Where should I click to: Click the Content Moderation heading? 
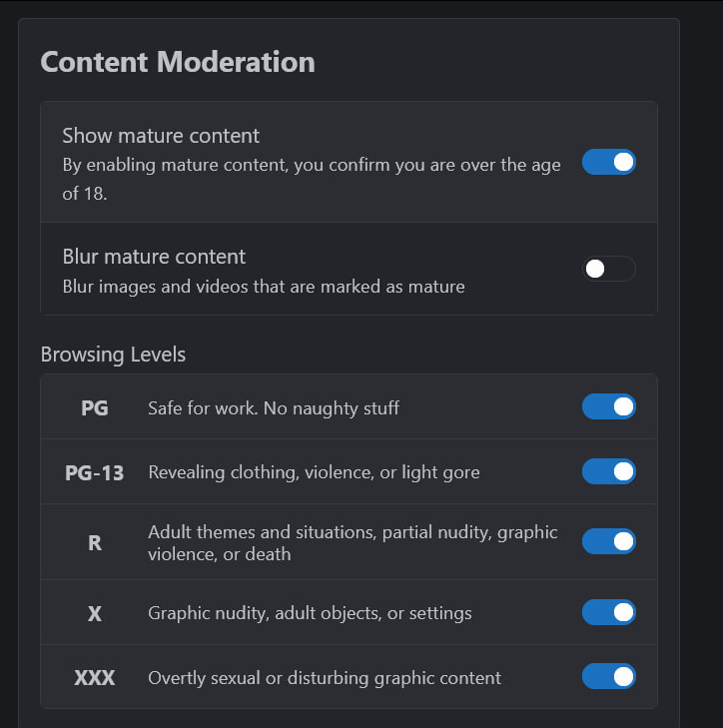(x=177, y=62)
